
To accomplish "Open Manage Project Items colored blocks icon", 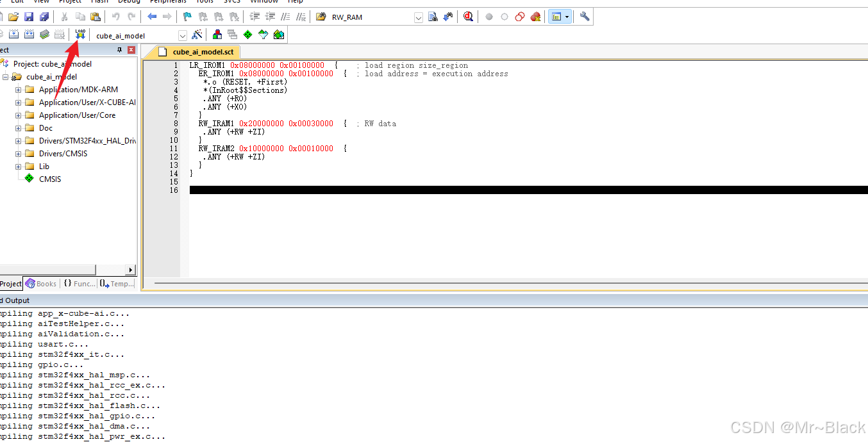I will click(x=217, y=35).
